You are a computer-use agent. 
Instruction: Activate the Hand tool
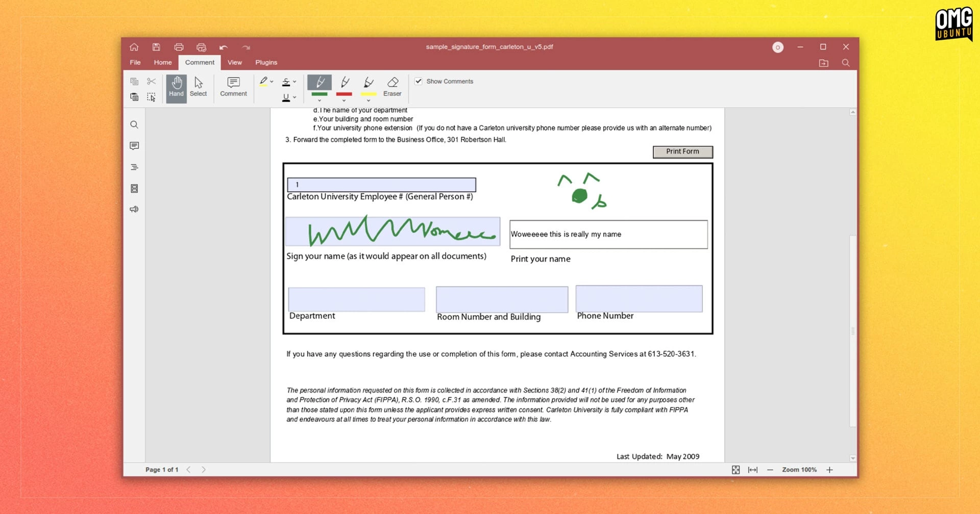(176, 88)
